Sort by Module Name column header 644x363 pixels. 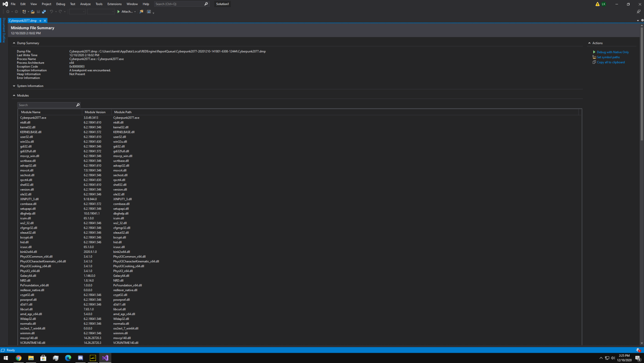click(x=50, y=112)
